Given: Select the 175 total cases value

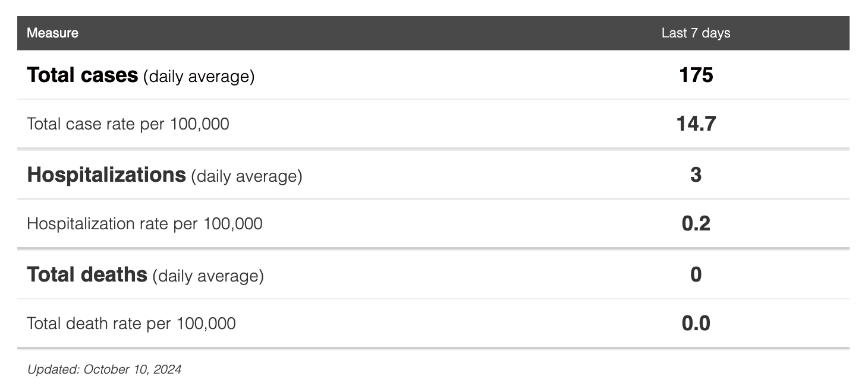Looking at the screenshot, I should (696, 75).
